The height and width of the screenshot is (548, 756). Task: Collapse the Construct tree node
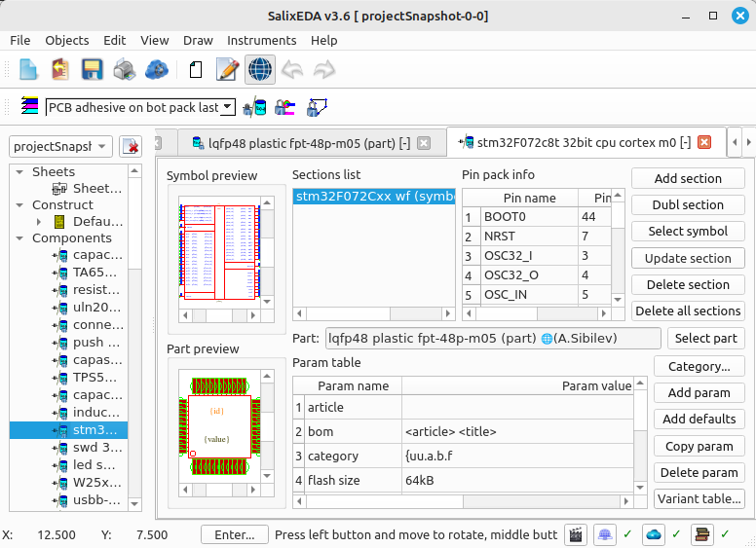coord(19,205)
